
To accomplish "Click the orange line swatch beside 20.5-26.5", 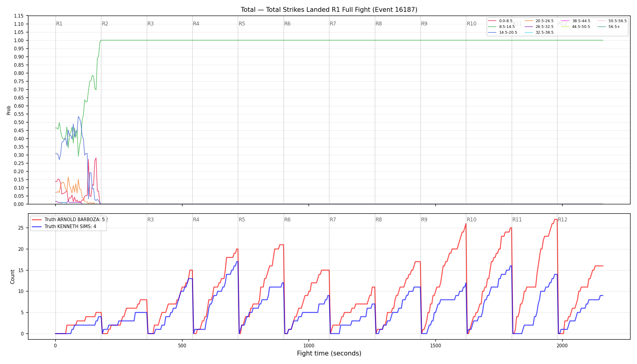I will click(x=529, y=21).
